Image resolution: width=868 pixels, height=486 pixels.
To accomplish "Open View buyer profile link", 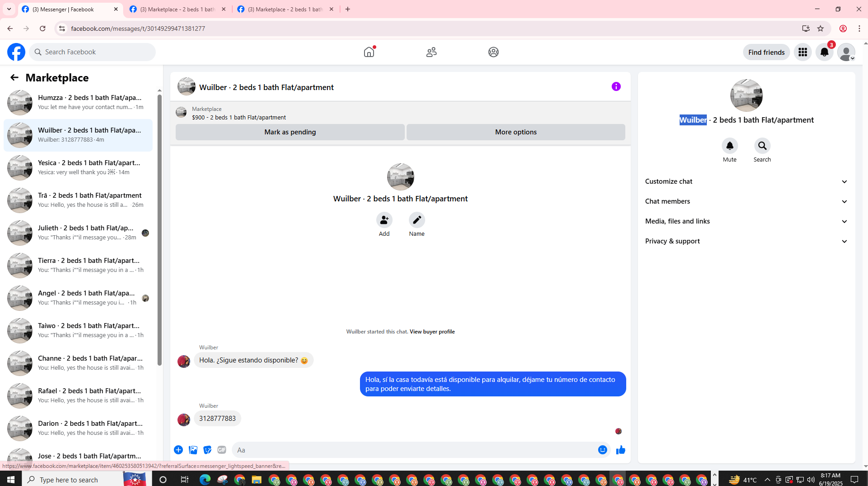I will tap(432, 332).
